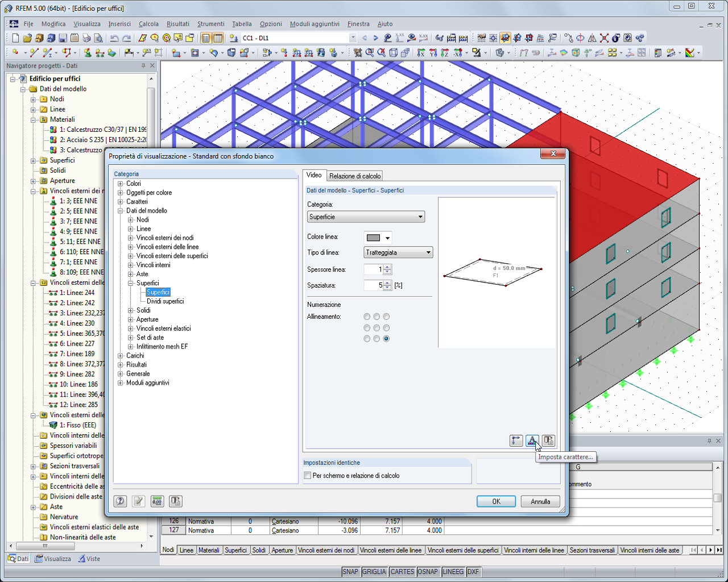Open the Risultati menu
This screenshot has width=728, height=582.
pos(178,24)
